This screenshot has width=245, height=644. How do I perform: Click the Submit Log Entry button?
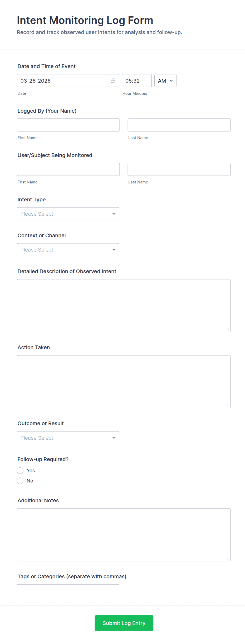click(124, 623)
